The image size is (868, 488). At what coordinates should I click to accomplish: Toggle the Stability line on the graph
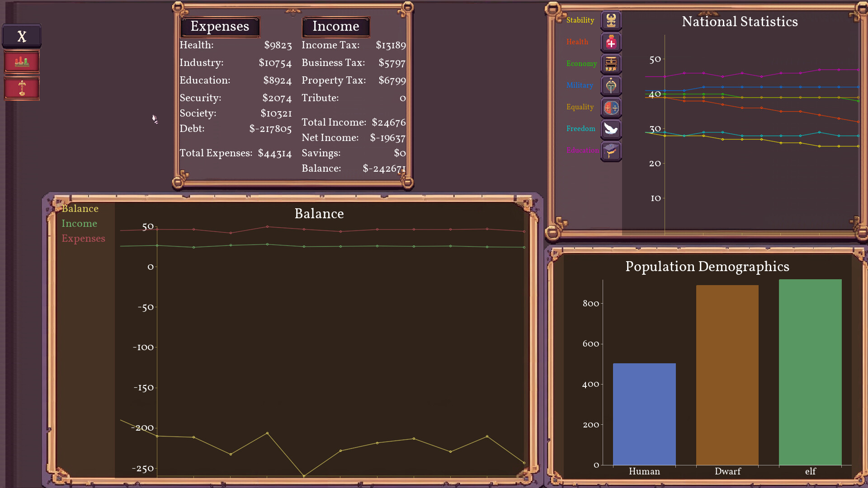pyautogui.click(x=580, y=20)
